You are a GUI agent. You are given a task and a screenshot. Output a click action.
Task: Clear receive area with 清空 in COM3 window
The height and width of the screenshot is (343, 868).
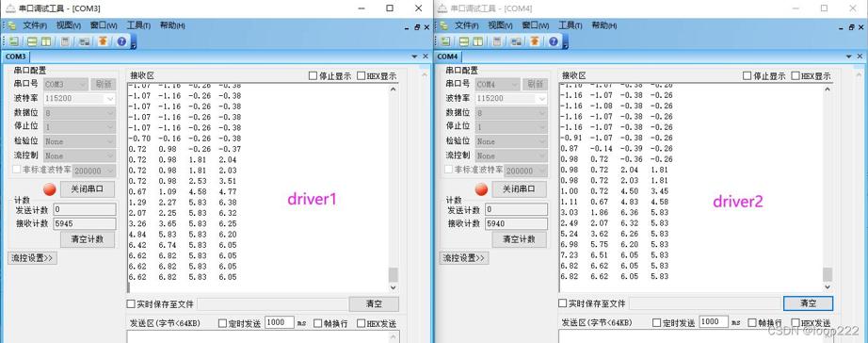click(374, 304)
